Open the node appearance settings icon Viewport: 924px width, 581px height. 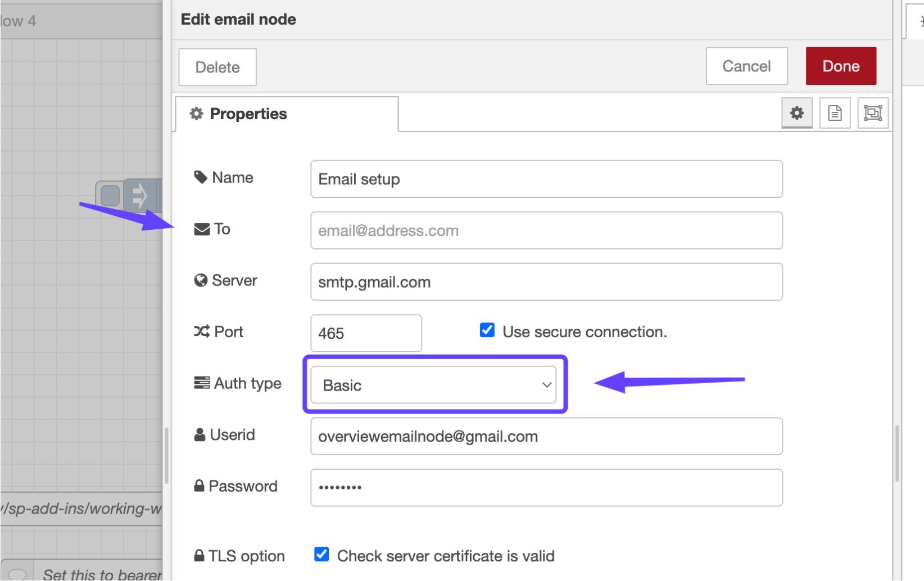tap(872, 113)
